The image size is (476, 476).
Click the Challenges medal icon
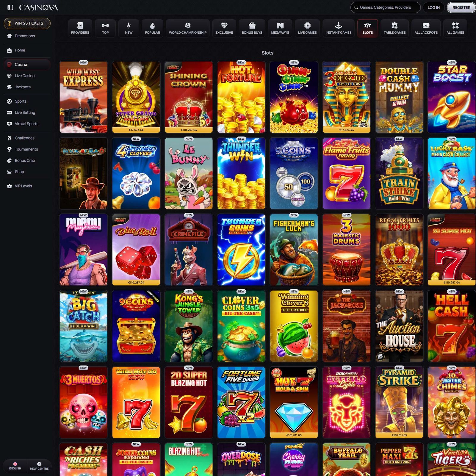tap(9, 138)
